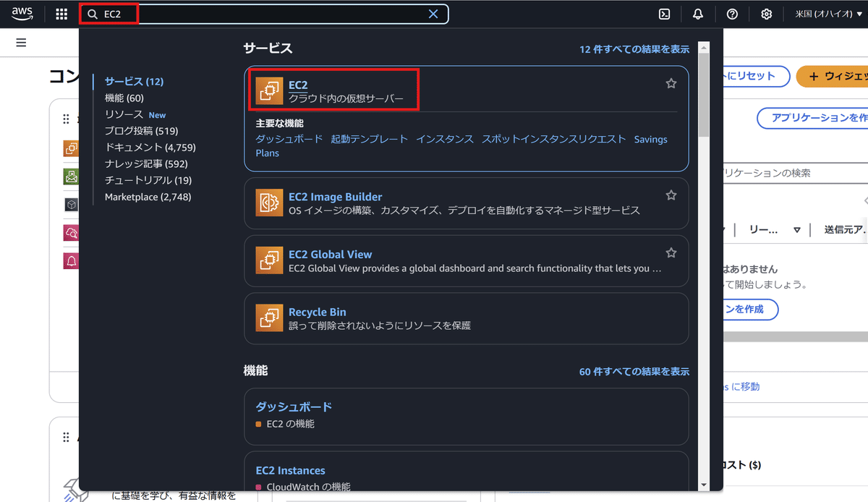
Task: Click the AWS logo icon
Action: pyautogui.click(x=22, y=13)
